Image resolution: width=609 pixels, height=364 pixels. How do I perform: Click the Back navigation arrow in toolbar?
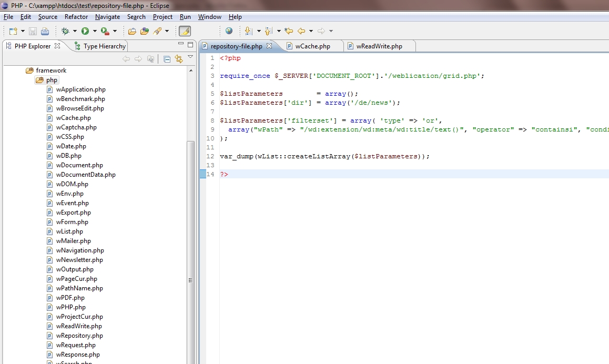301,31
